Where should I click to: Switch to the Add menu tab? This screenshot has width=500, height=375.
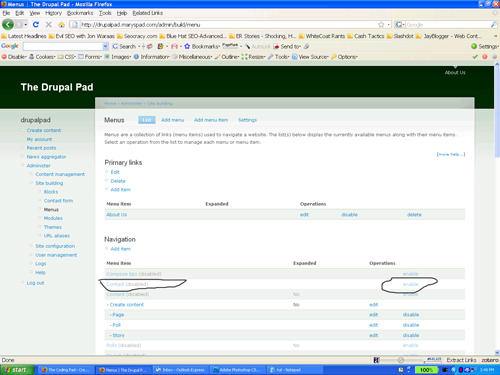173,120
